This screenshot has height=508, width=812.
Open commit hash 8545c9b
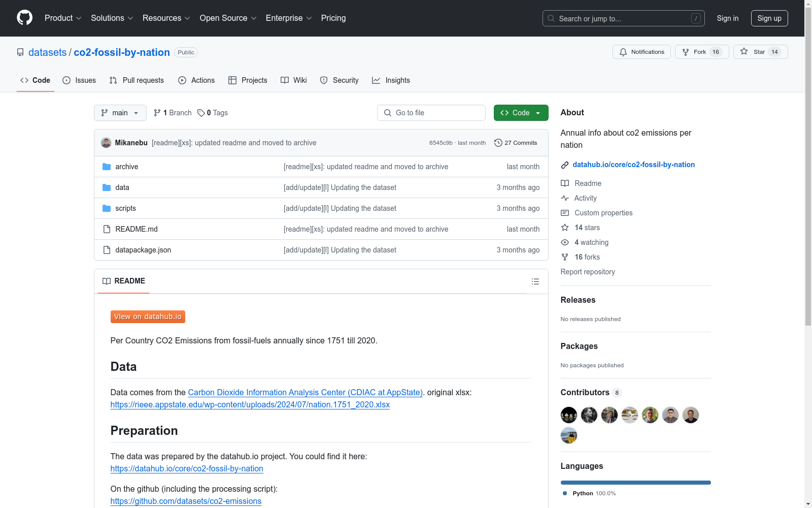441,143
